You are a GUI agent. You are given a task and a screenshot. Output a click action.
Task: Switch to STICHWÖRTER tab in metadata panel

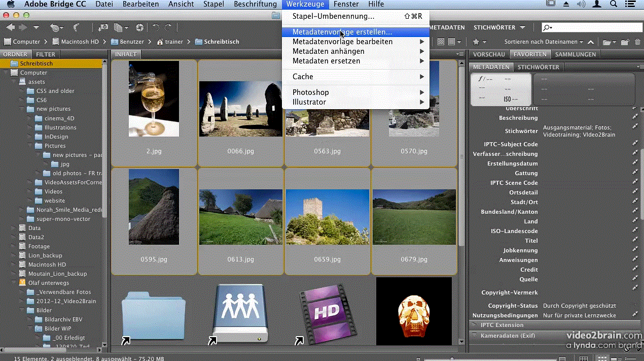coord(539,67)
